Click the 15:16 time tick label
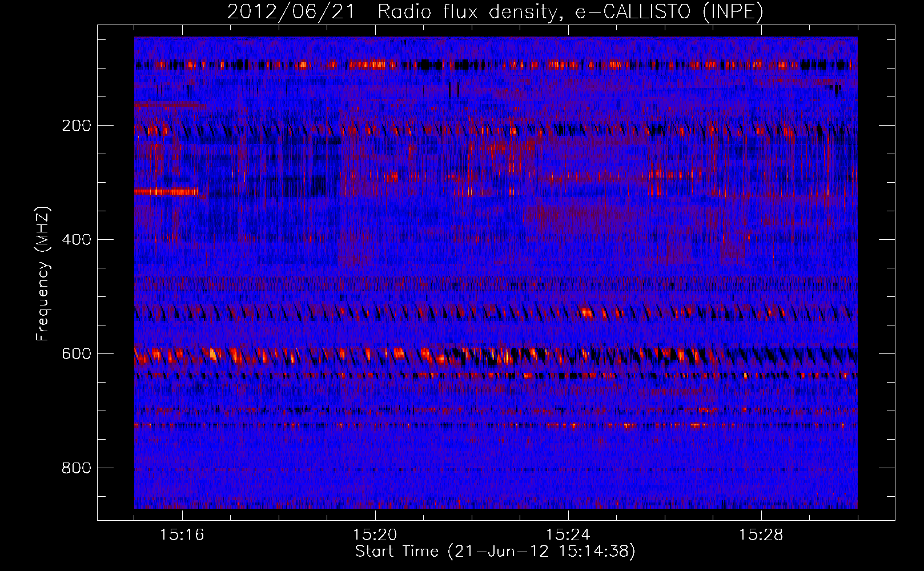 (x=182, y=535)
